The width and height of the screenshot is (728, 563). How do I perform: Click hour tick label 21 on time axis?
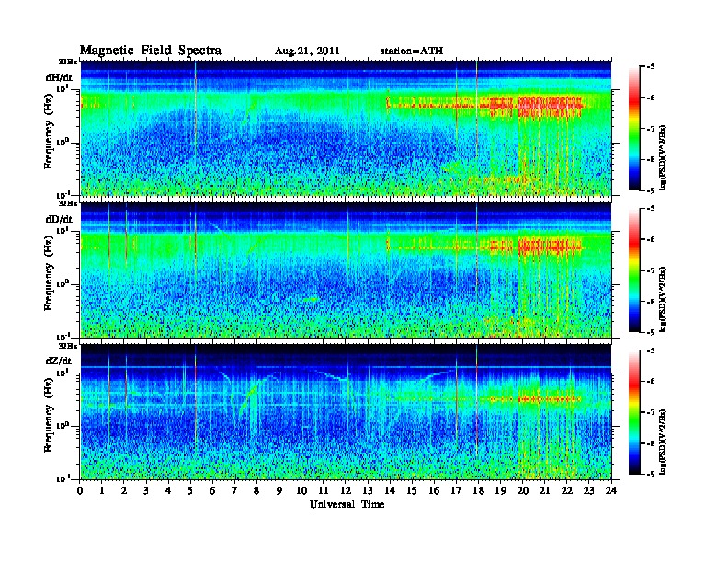[x=544, y=490]
